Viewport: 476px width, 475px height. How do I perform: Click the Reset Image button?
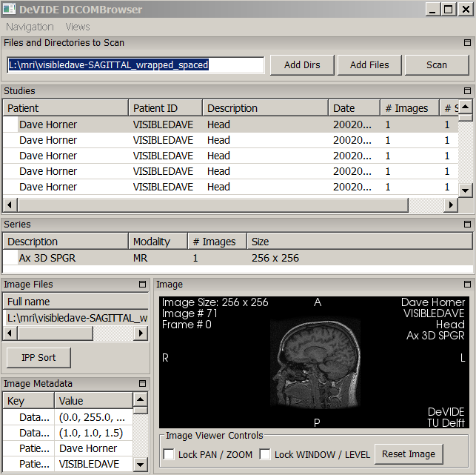pos(409,454)
